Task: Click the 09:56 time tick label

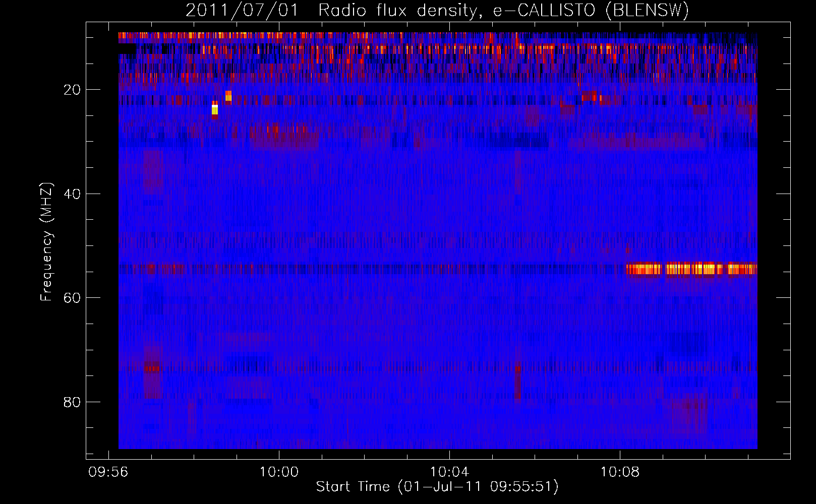Action: [108, 472]
